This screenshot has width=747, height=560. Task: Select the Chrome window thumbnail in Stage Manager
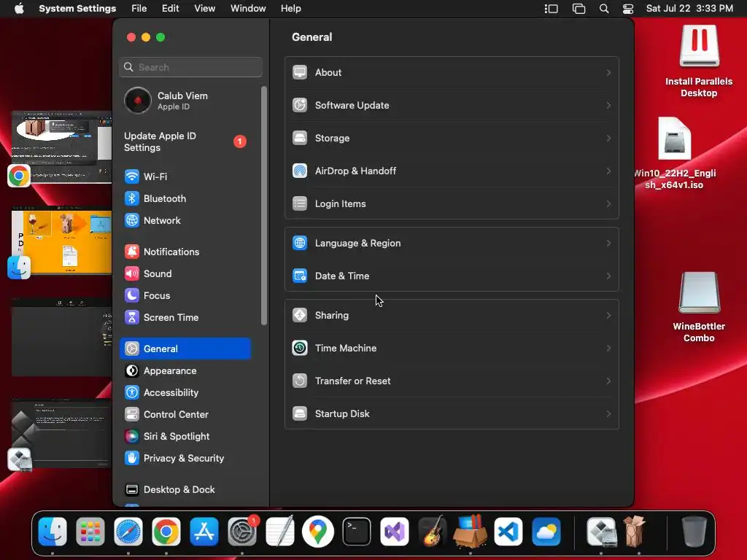click(61, 147)
